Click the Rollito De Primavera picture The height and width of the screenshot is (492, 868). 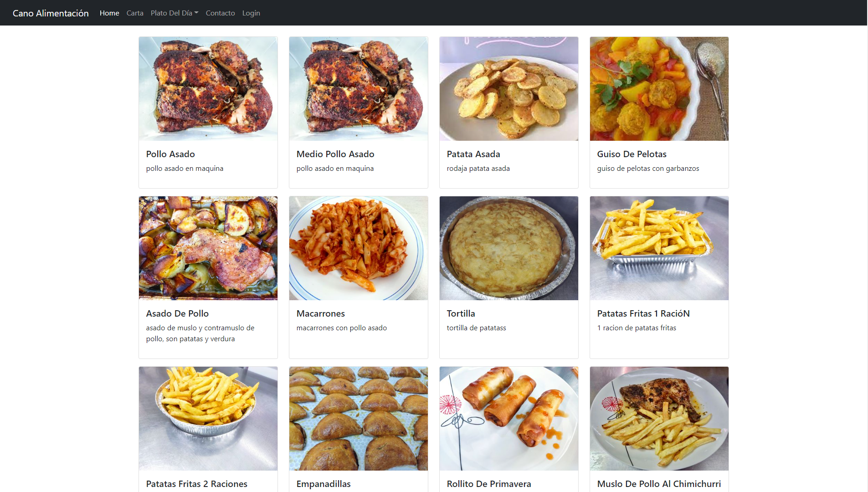tap(509, 419)
